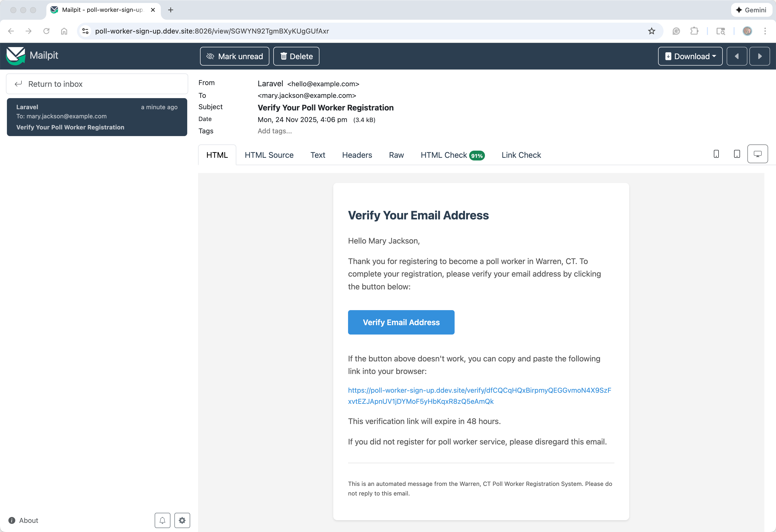The image size is (776, 532).
Task: Bookmark page with star icon
Action: coord(651,31)
